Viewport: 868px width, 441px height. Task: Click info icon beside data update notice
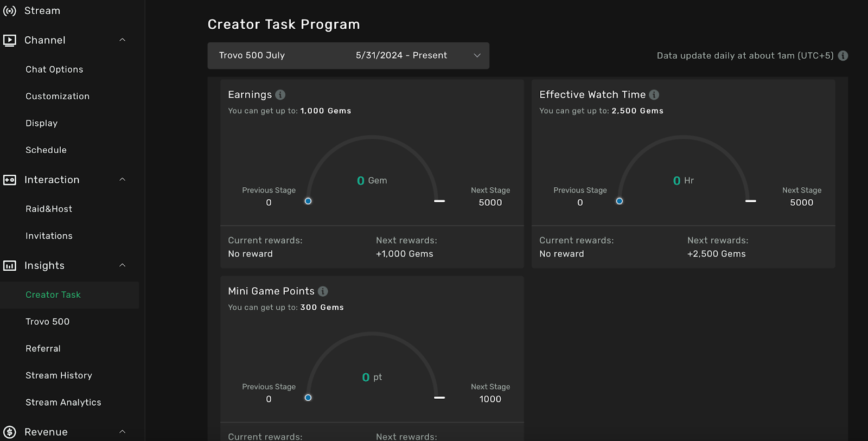pos(843,56)
